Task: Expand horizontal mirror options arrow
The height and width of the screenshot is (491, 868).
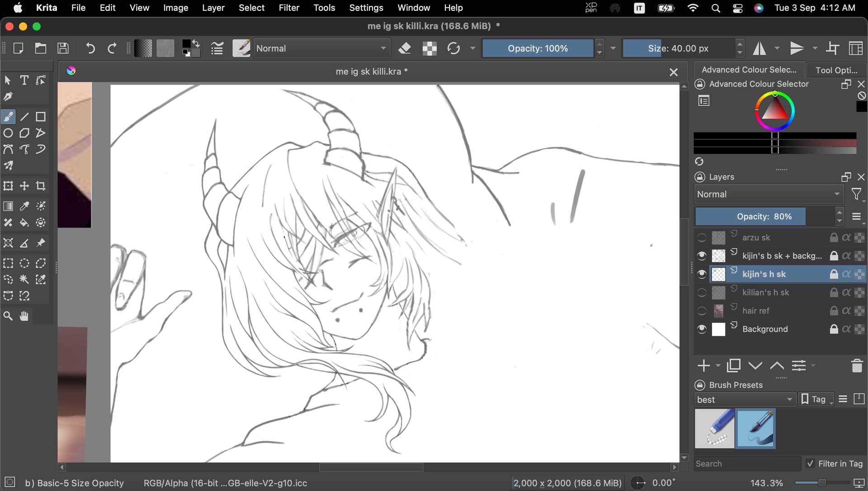Action: click(x=777, y=48)
